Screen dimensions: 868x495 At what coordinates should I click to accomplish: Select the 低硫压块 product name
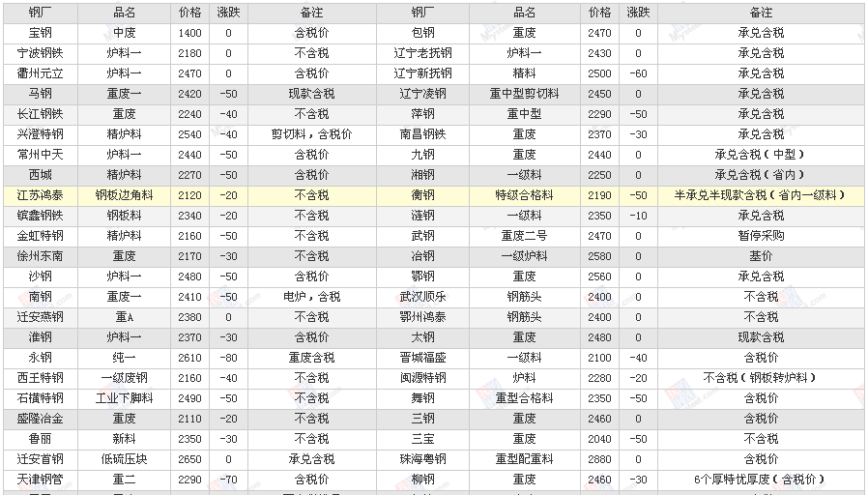124,459
